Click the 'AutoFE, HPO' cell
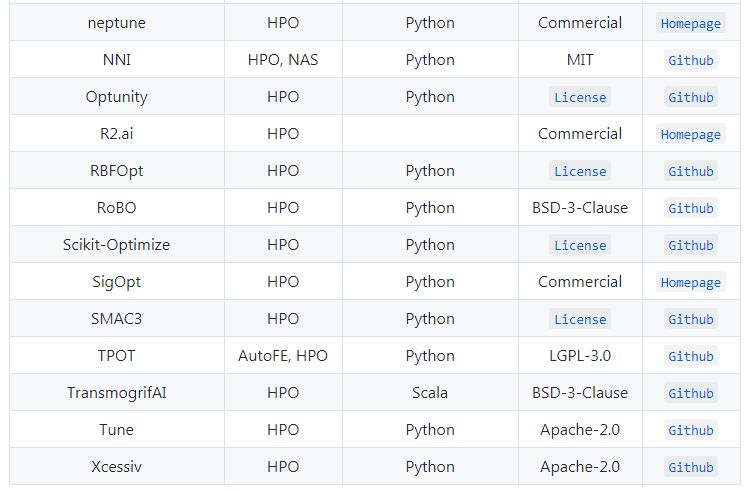752x491 pixels. pos(283,355)
